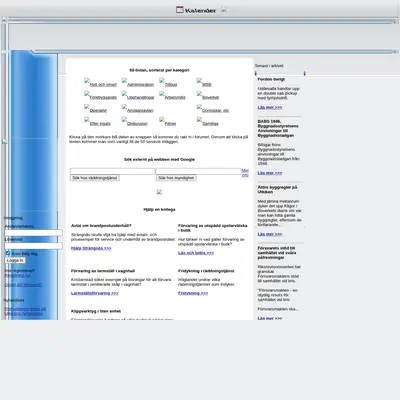
Task: Open the Efter insats link
Action: [100, 124]
